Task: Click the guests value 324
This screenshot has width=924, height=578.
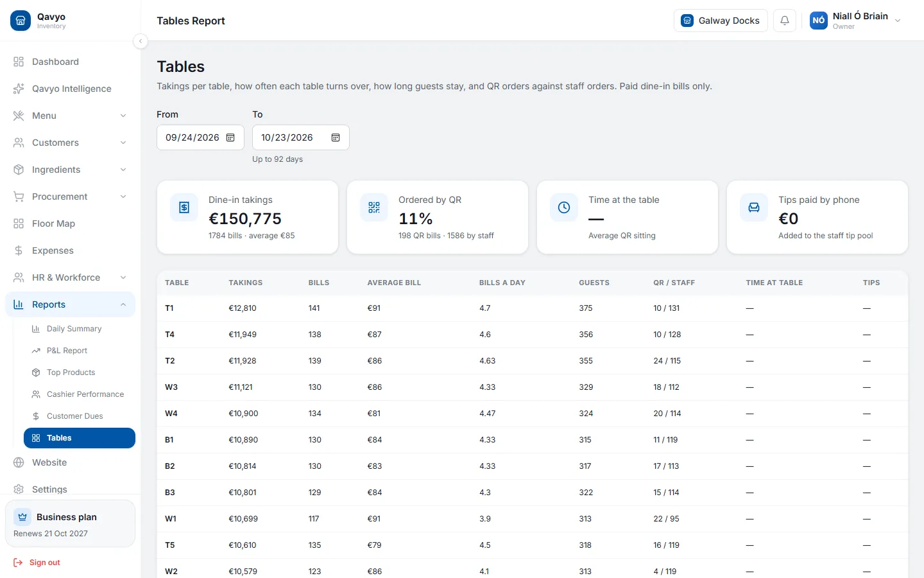Action: click(586, 414)
